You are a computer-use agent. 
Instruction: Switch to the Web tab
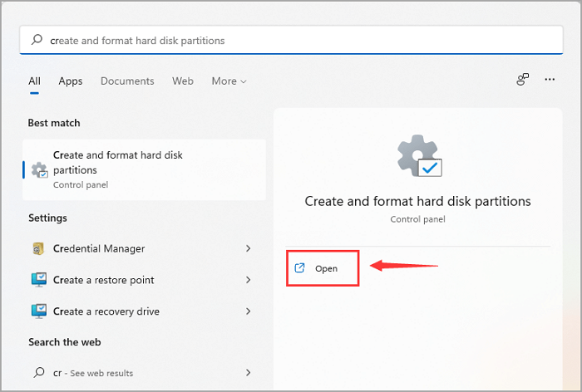[183, 81]
